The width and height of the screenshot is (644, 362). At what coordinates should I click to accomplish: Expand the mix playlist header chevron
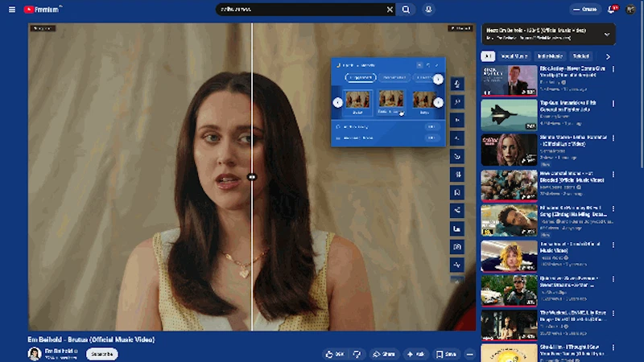[607, 35]
